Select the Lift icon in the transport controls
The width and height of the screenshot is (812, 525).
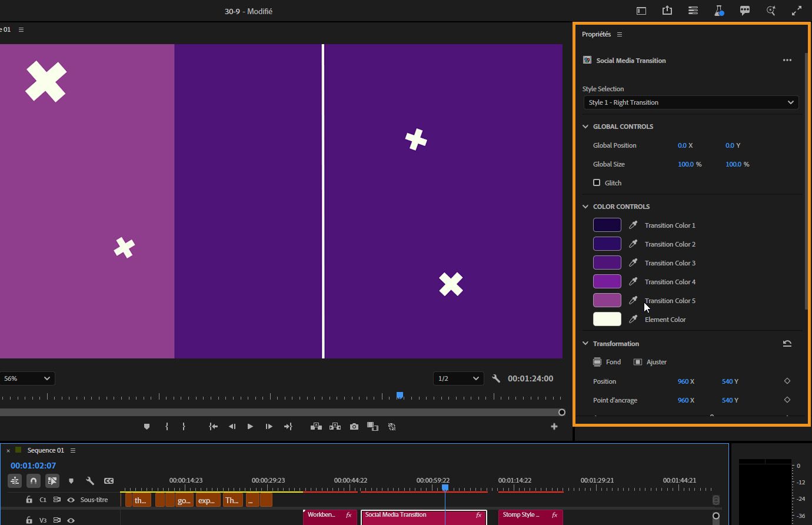pyautogui.click(x=316, y=426)
